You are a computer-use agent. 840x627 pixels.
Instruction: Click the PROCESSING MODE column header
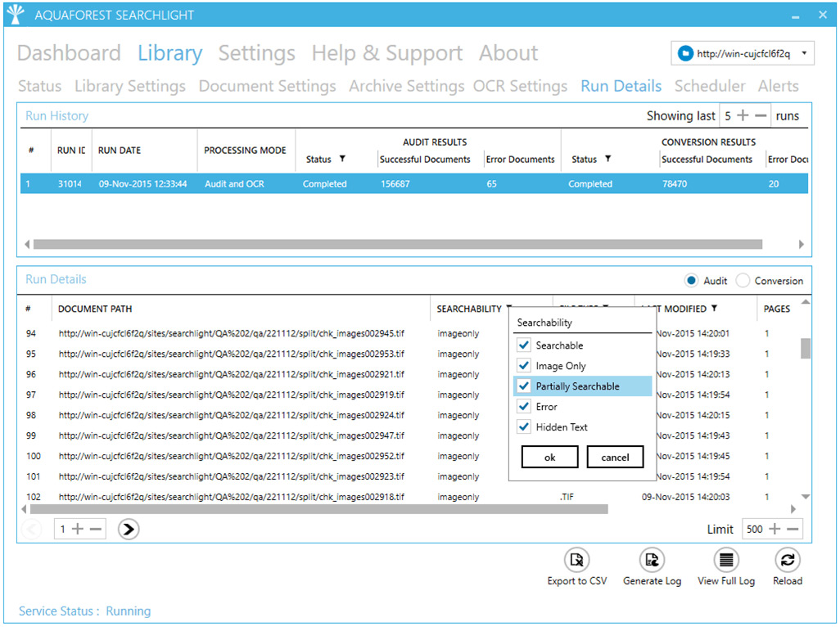tap(245, 151)
